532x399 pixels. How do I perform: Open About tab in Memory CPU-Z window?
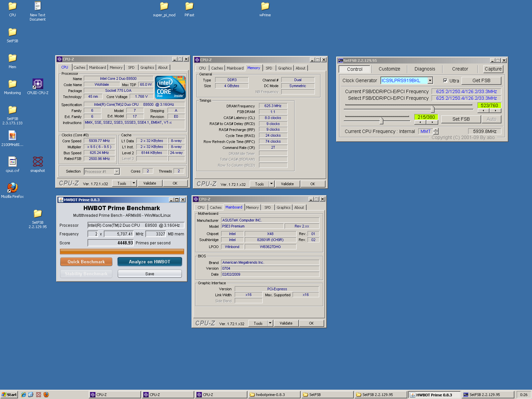(x=301, y=68)
